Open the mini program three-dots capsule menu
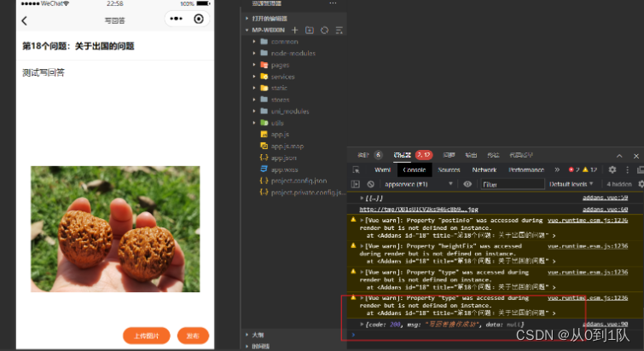The image size is (644, 351). coord(177,19)
